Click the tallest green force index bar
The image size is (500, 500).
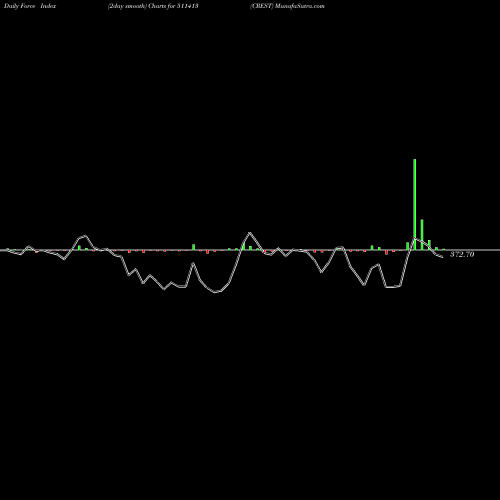(x=415, y=204)
